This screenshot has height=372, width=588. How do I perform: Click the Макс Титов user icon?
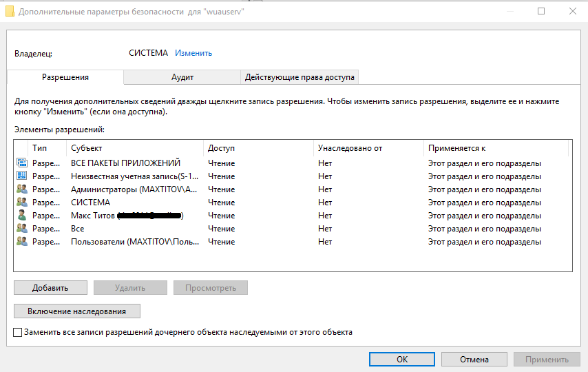click(x=22, y=216)
